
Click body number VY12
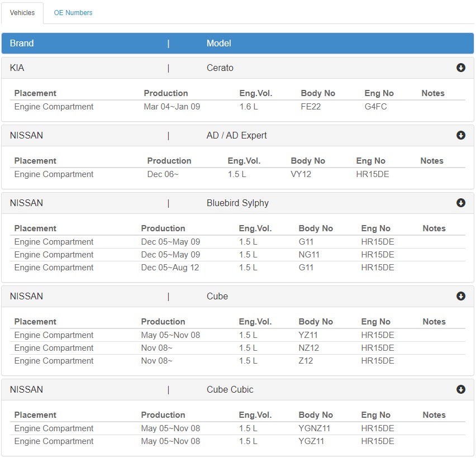[x=301, y=174]
